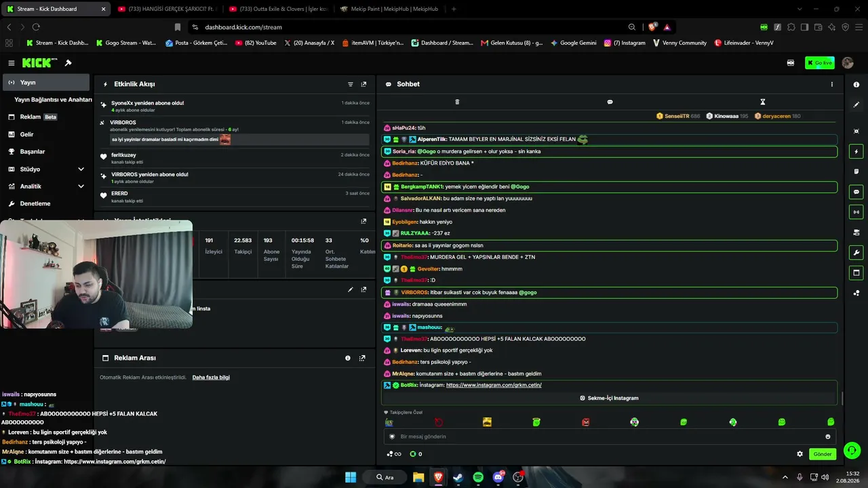Click the Bir mesaj gönderin input field
This screenshot has width=868, height=488.
click(x=610, y=436)
